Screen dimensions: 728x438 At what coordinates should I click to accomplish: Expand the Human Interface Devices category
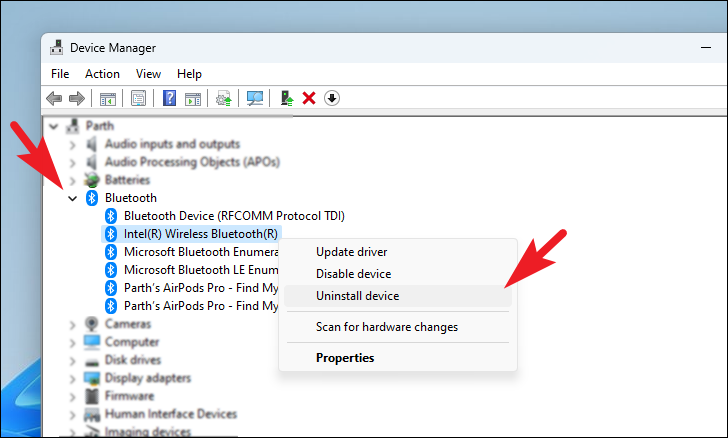[x=72, y=415]
